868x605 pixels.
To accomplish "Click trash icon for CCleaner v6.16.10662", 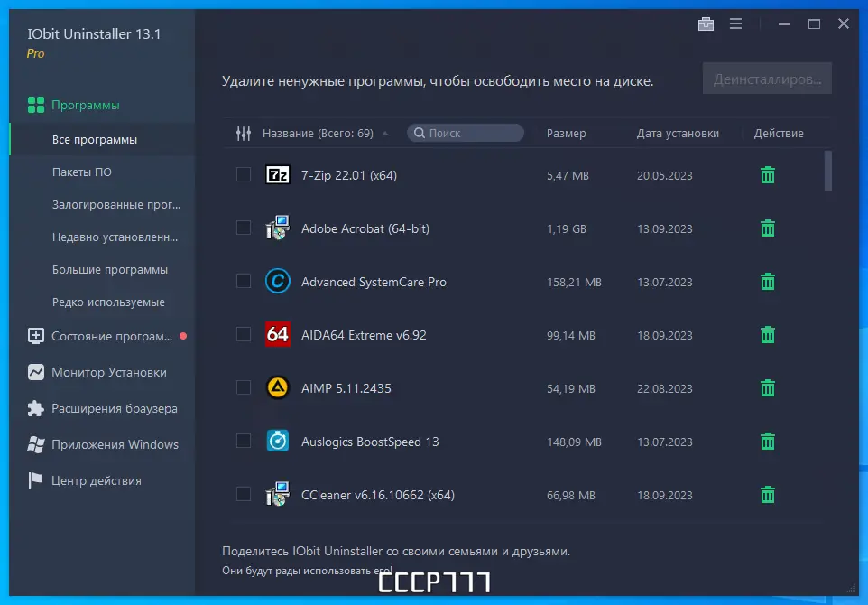I will [x=767, y=495].
